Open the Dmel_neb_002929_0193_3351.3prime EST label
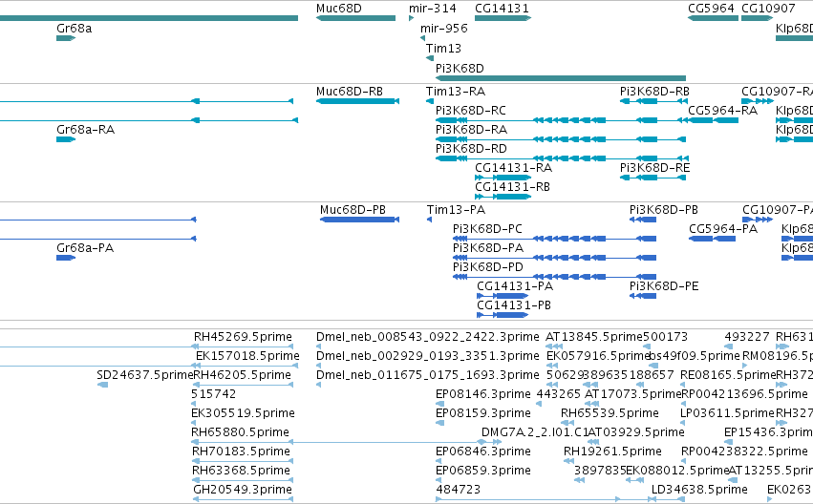This screenshot has height=504, width=813. click(x=428, y=356)
